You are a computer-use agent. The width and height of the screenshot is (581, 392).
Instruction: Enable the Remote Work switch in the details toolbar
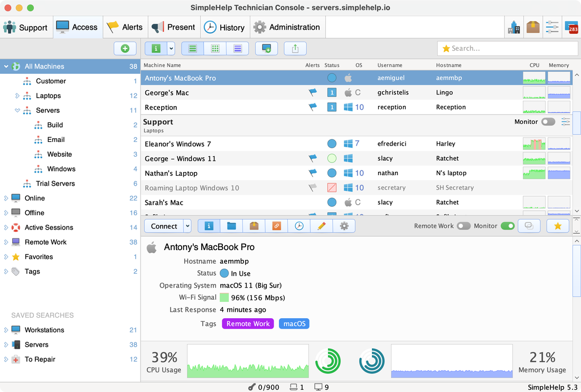pos(464,226)
